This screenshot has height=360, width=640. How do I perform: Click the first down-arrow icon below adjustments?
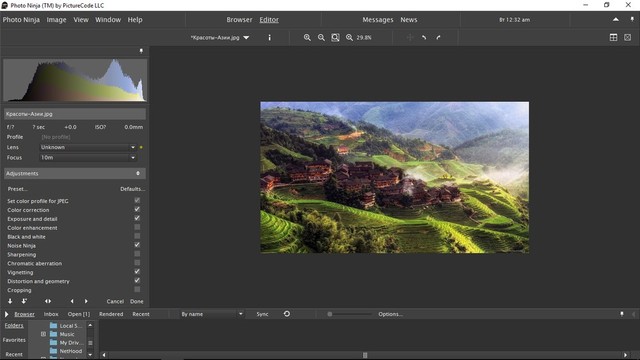10,301
